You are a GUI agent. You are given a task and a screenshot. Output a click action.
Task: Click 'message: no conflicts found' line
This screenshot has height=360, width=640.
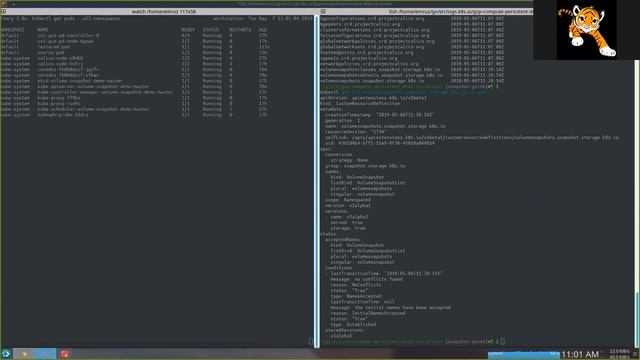pos(367,279)
